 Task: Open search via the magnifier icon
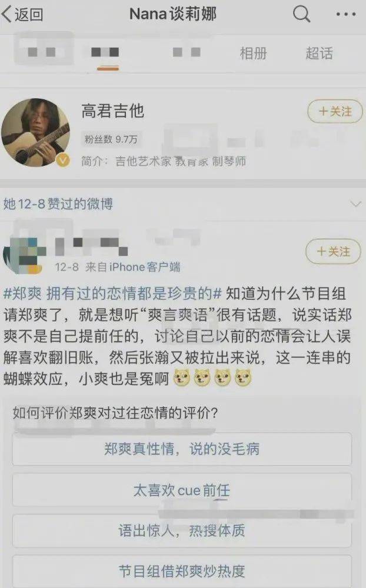tap(301, 15)
